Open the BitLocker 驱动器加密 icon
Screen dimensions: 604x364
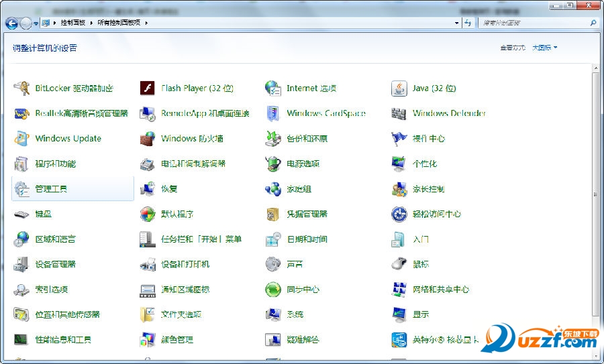tap(22, 88)
